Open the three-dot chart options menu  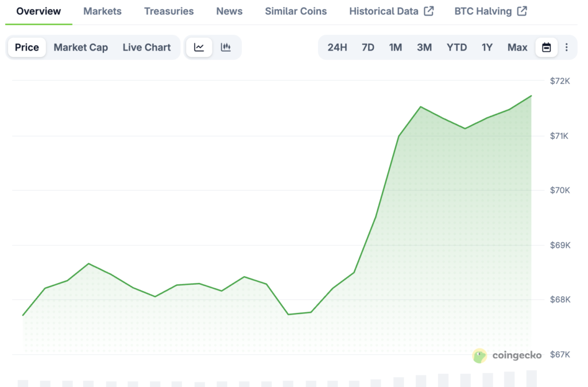coord(567,48)
